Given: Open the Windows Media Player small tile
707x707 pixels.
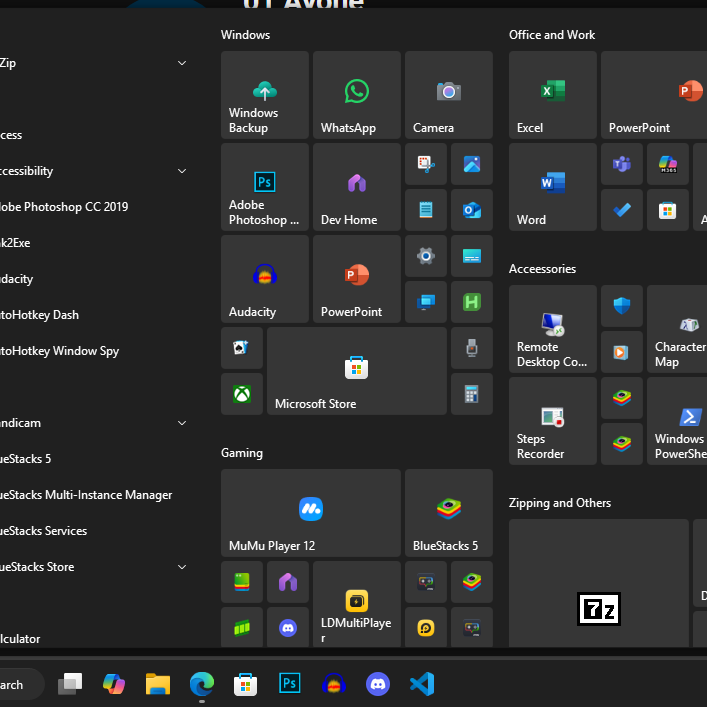Looking at the screenshot, I should (622, 352).
